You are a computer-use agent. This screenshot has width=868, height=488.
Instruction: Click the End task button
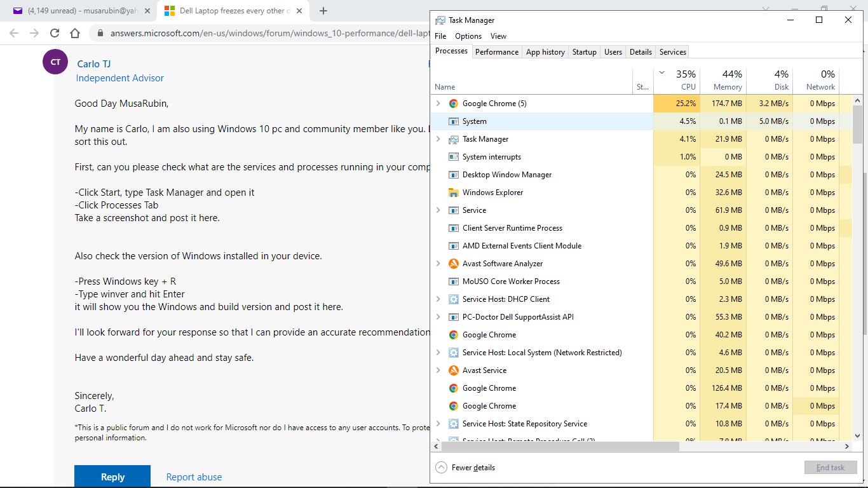pyautogui.click(x=831, y=468)
